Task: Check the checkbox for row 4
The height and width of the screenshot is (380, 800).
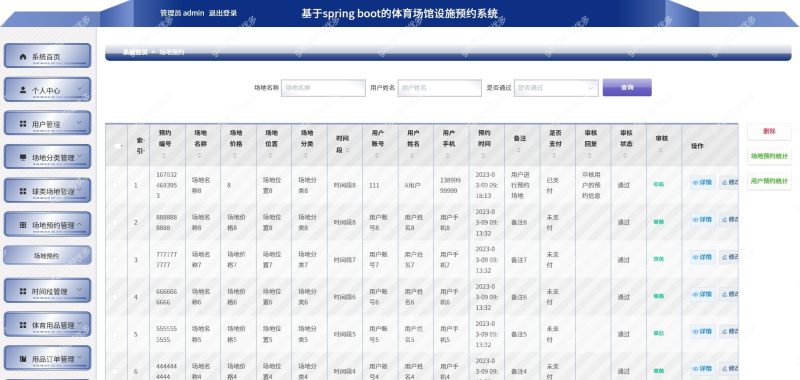Action: pos(115,297)
